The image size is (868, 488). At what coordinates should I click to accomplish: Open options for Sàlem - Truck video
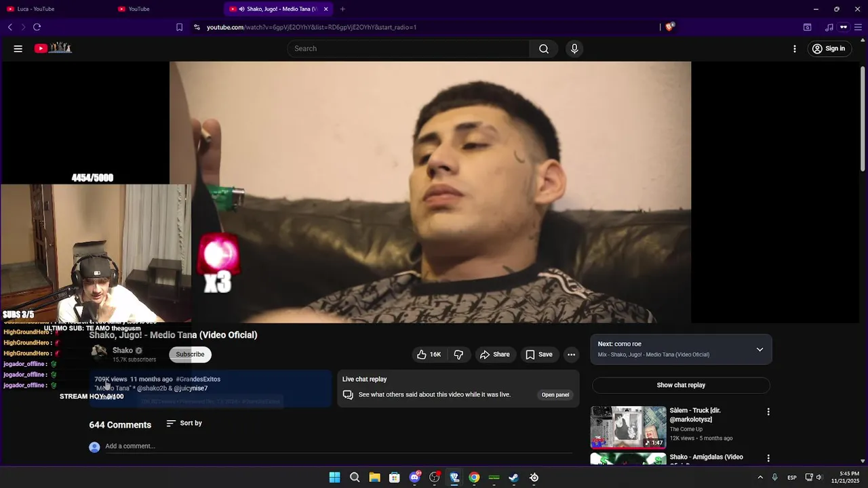click(768, 411)
